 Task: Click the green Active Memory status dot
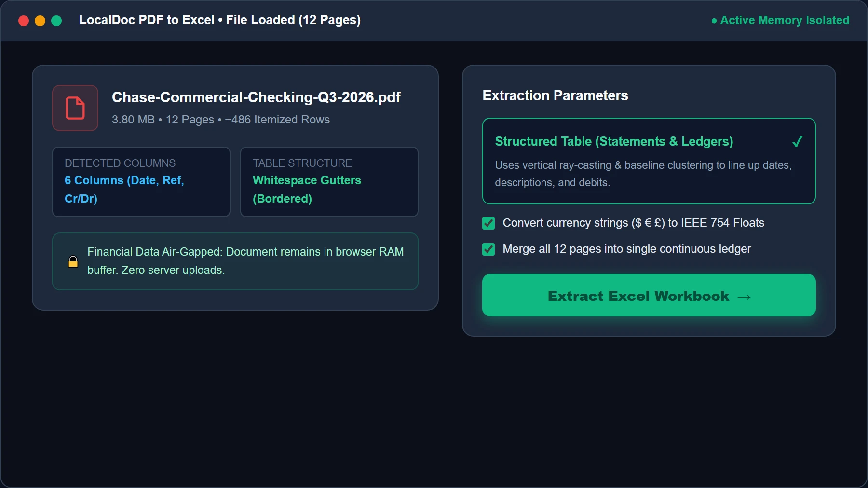tap(714, 21)
